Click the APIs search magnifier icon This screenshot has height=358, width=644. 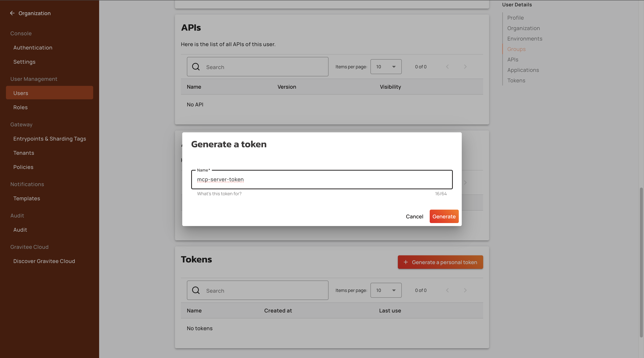tap(196, 67)
